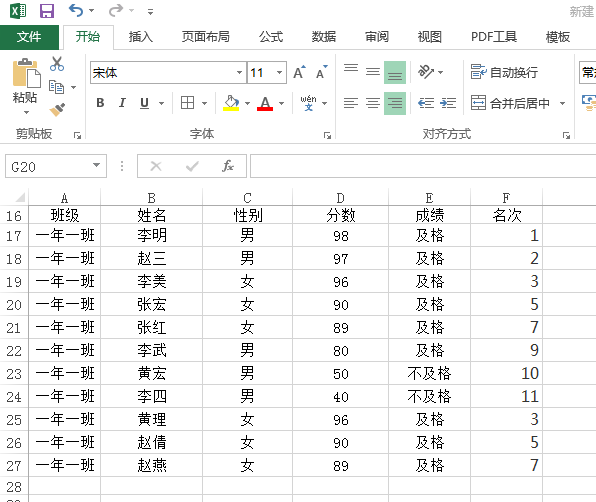This screenshot has height=502, width=596.
Task: Select Align Left icon
Action: coord(351,103)
